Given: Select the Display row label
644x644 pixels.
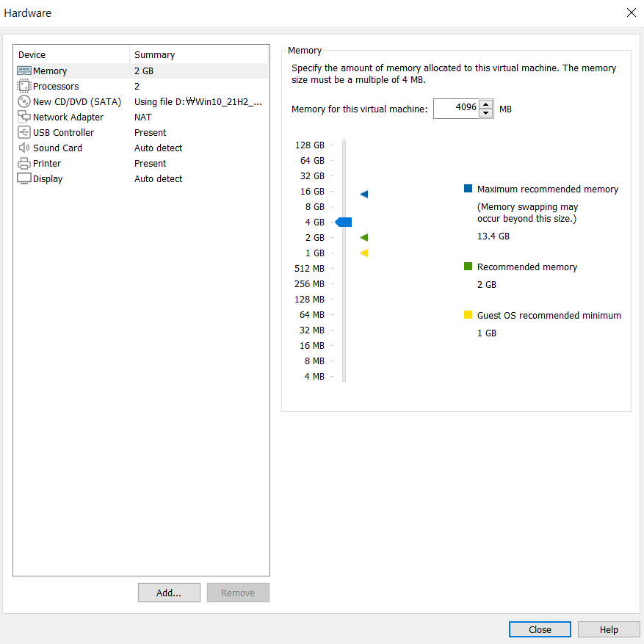Looking at the screenshot, I should (x=48, y=179).
